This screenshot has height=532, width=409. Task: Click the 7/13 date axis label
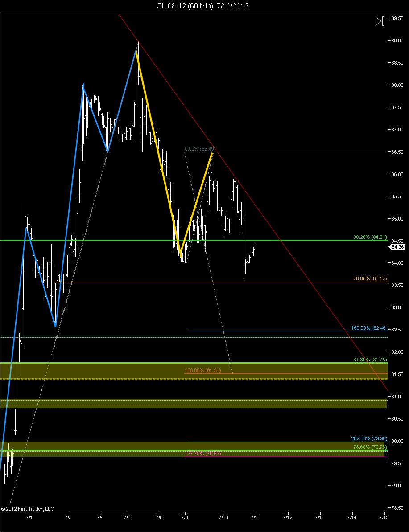[x=320, y=517]
